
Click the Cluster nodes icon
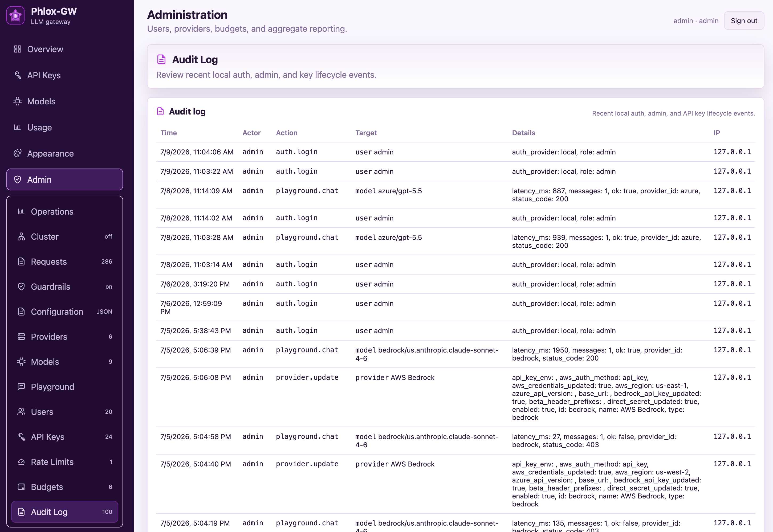pyautogui.click(x=21, y=236)
